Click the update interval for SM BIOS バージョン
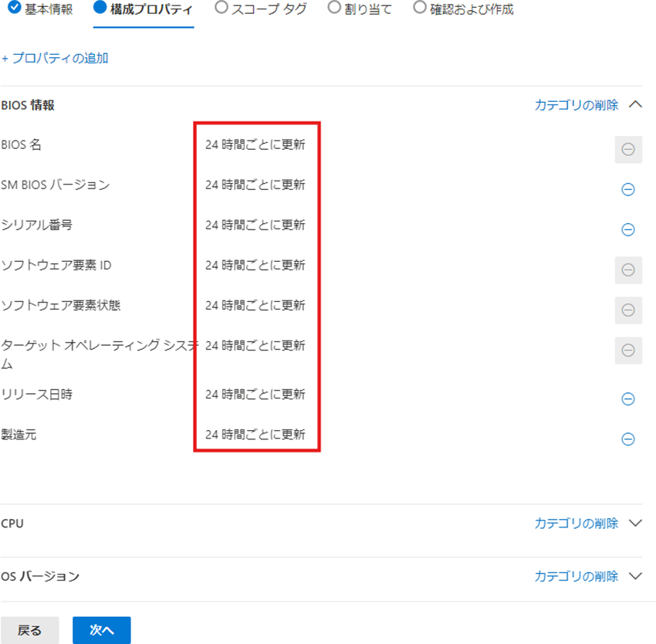The height and width of the screenshot is (644, 656). (x=255, y=185)
